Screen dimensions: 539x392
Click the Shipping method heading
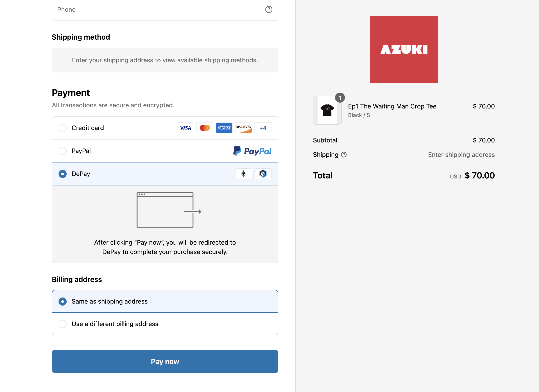[81, 37]
